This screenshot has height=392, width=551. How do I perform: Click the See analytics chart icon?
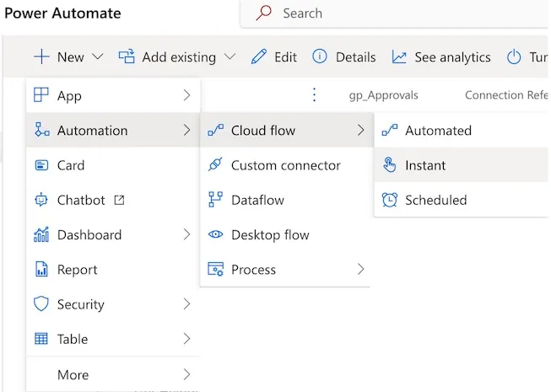click(x=399, y=56)
